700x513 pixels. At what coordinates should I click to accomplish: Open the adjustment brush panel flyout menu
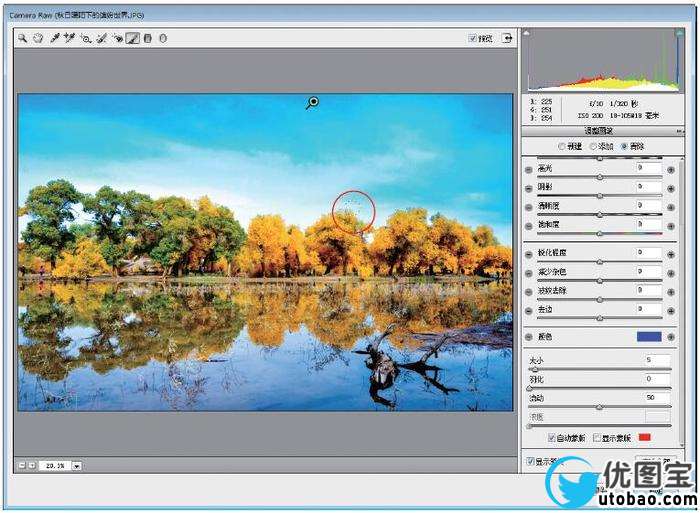tap(679, 131)
